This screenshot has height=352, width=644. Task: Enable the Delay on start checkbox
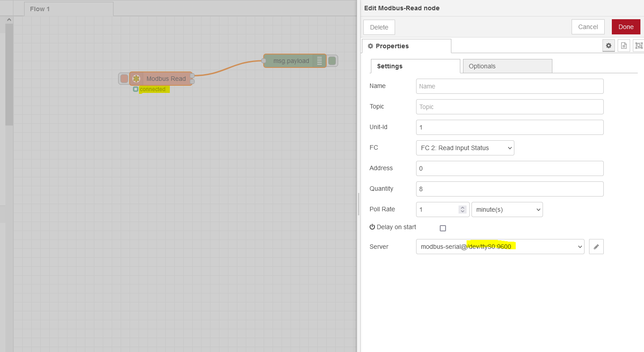pos(443,228)
